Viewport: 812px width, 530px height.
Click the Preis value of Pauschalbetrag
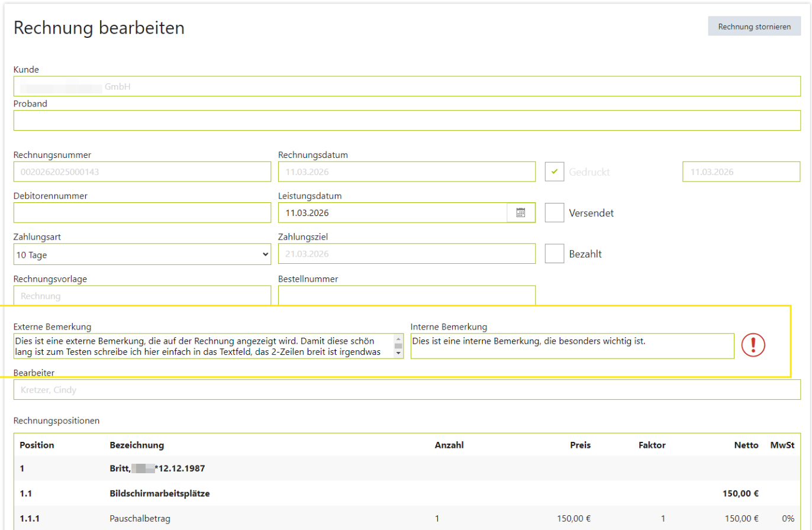573,519
